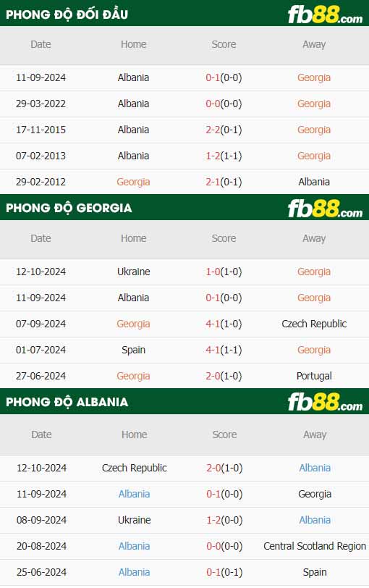Image resolution: width=369 pixels, height=588 pixels.
Task: Click the 4-1(1-1) Spain versus Georgia score
Action: point(224,350)
